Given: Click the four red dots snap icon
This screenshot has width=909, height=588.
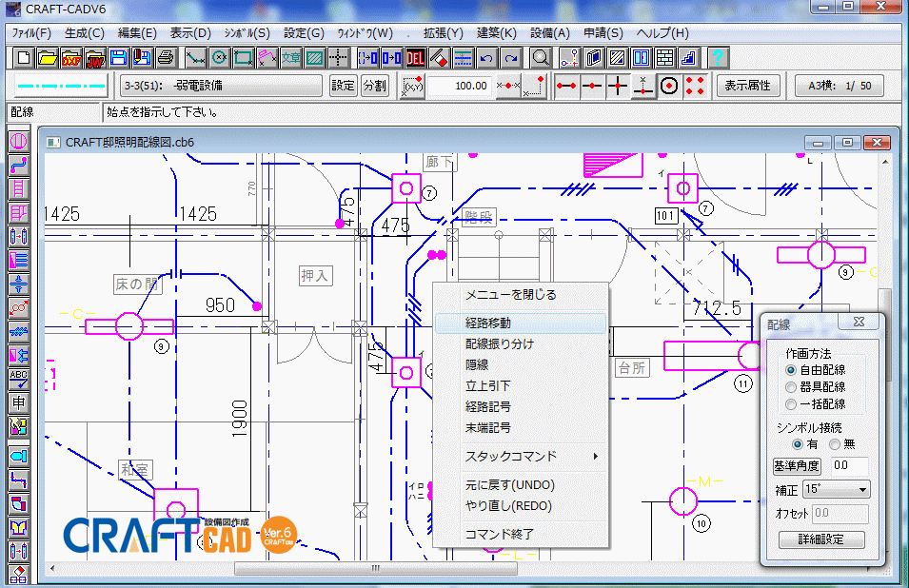Looking at the screenshot, I should point(694,86).
